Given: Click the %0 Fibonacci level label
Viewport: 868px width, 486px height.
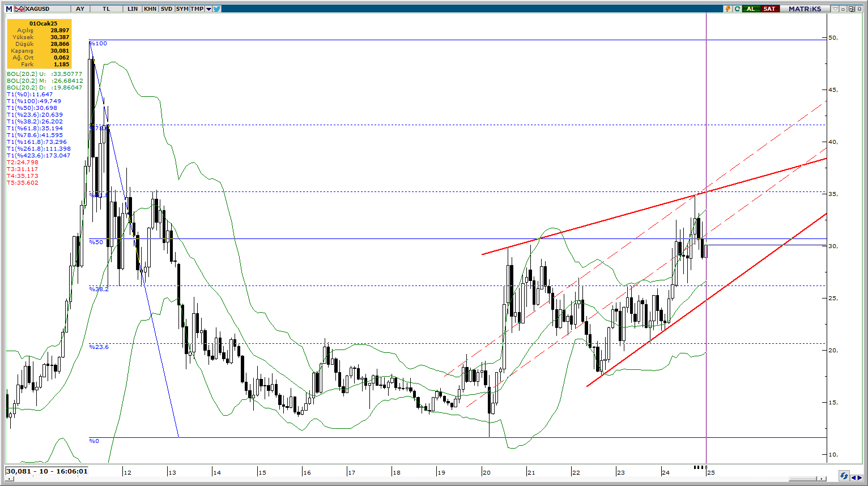Looking at the screenshot, I should coord(94,441).
